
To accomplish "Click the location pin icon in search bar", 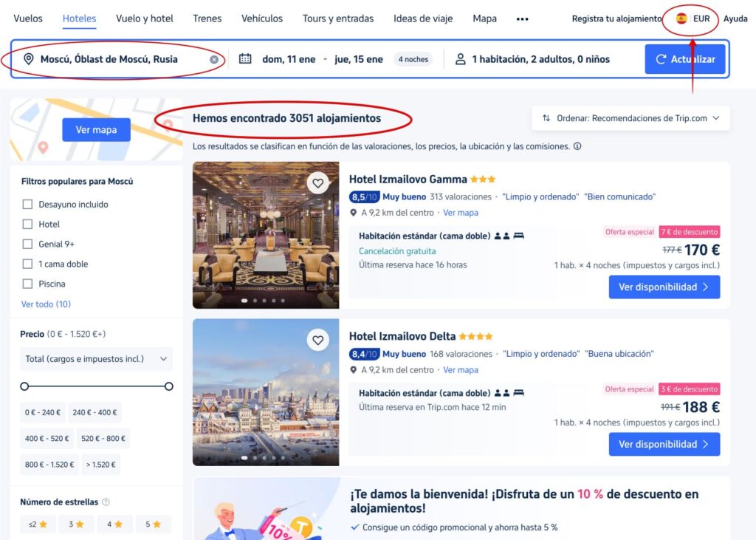I will pos(28,59).
